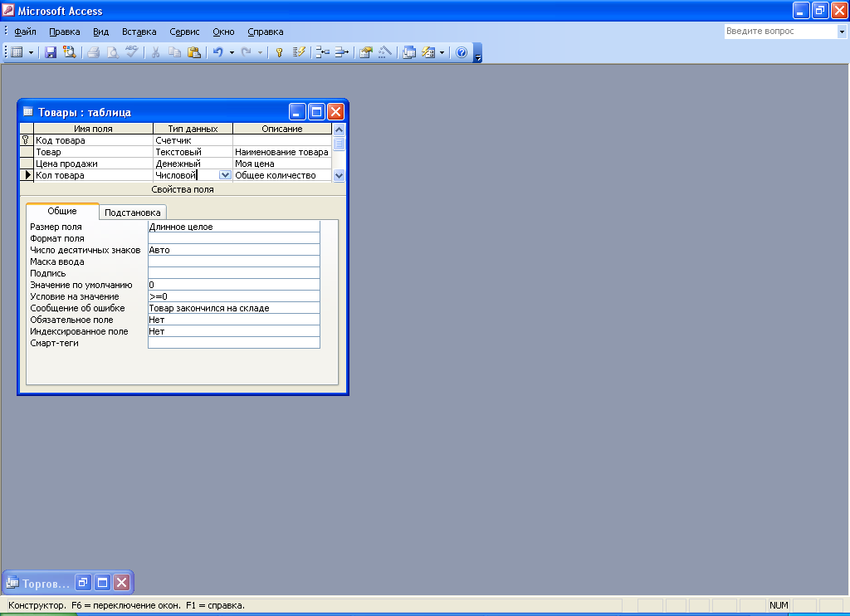The height and width of the screenshot is (616, 850).
Task: Click the 'Введите вопрос' help search box
Action: click(x=780, y=32)
